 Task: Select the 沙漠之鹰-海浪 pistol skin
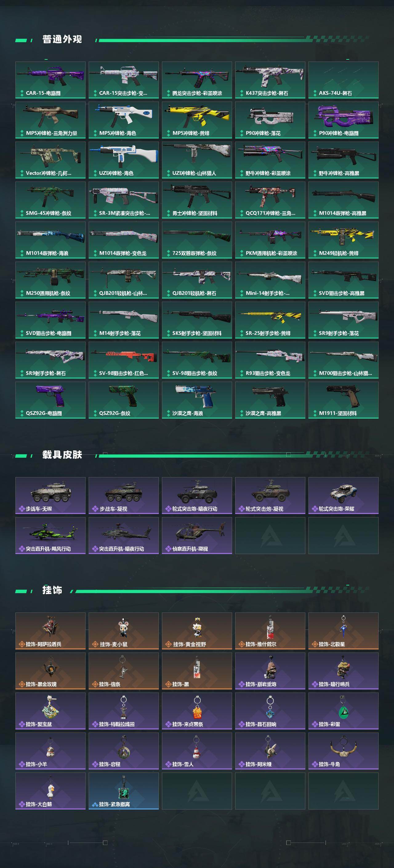[197, 400]
